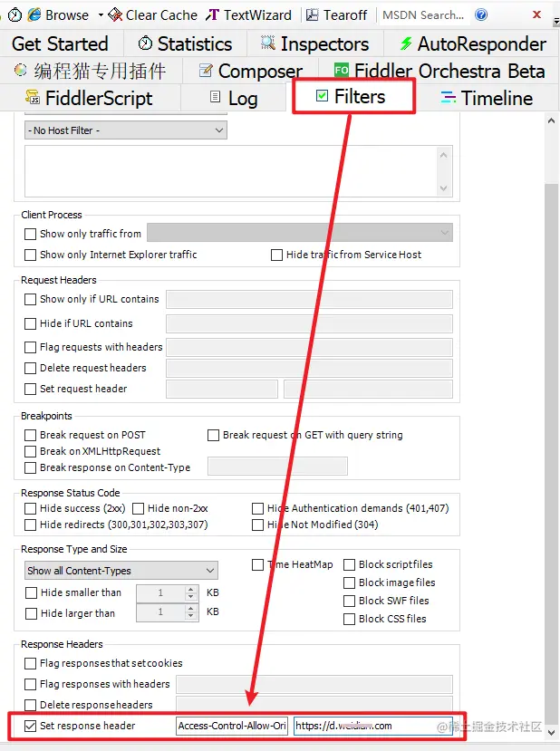560x751 pixels.
Task: Open the client process dropdown
Action: 300,233
